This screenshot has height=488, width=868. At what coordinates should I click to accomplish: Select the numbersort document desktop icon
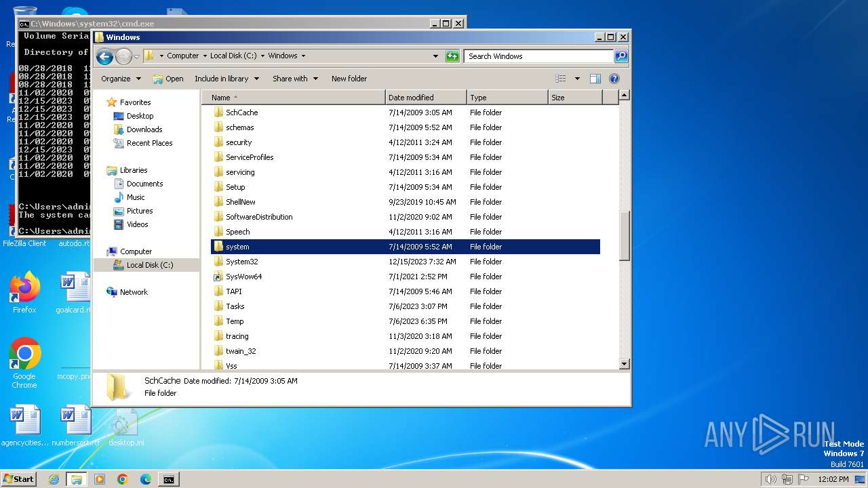pos(75,426)
